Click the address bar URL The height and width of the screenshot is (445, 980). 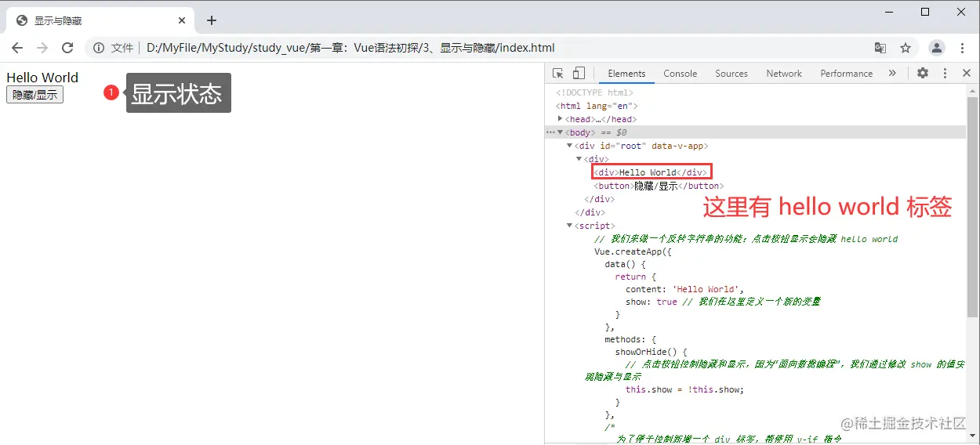coord(350,48)
